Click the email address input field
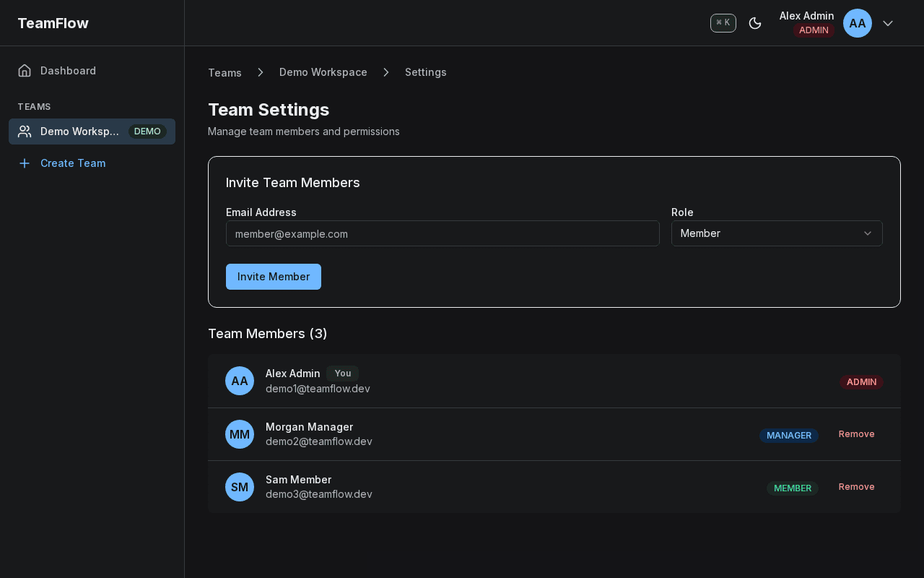Image resolution: width=924 pixels, height=578 pixels. click(x=443, y=233)
